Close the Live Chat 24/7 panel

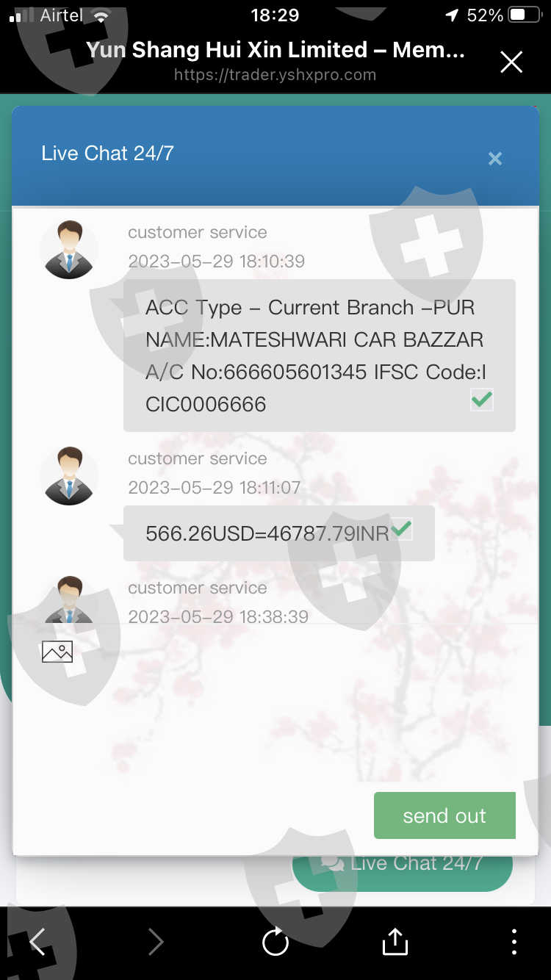point(495,159)
